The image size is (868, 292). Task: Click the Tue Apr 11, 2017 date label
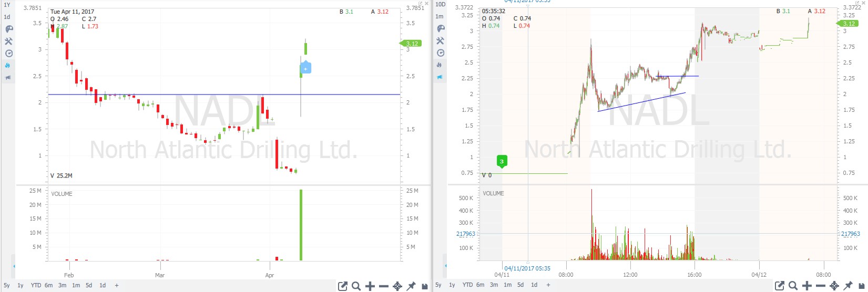[x=72, y=12]
